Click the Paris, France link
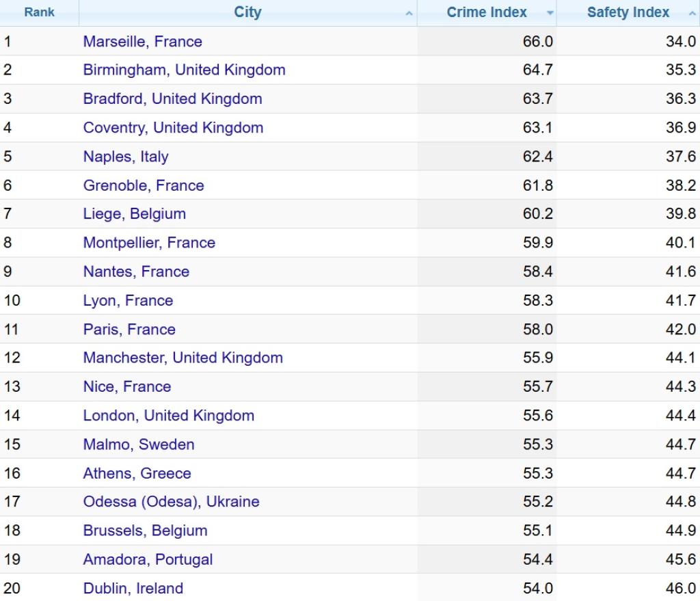Viewport: 700px width, 601px height. click(x=129, y=330)
